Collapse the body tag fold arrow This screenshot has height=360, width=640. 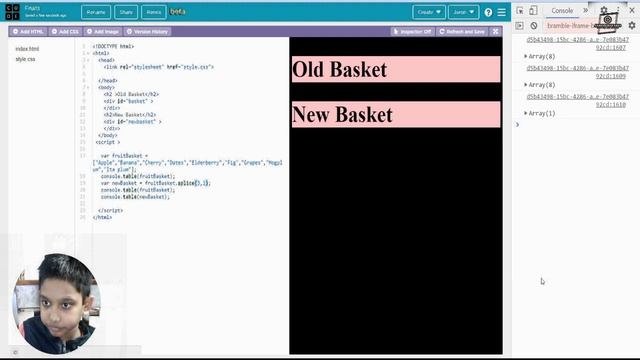[88, 88]
